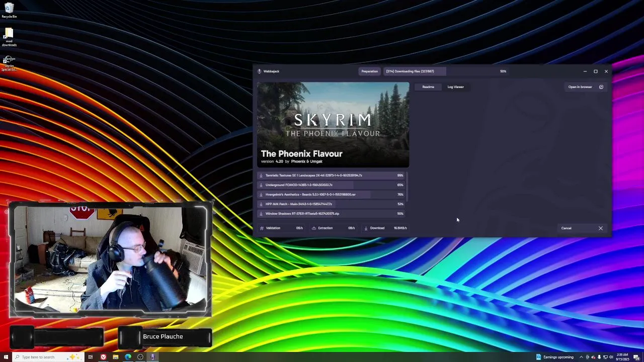Click download arrow icon of Tamrielic Textures row
This screenshot has height=362, width=644.
click(x=261, y=175)
